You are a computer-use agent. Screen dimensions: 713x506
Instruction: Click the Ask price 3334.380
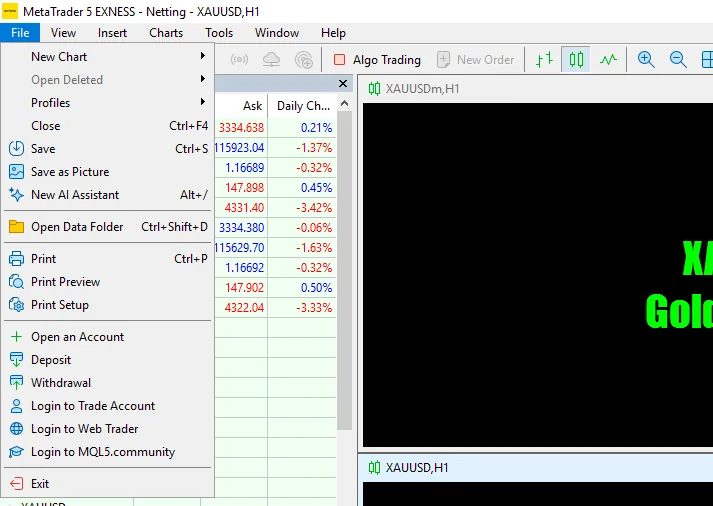pos(241,228)
